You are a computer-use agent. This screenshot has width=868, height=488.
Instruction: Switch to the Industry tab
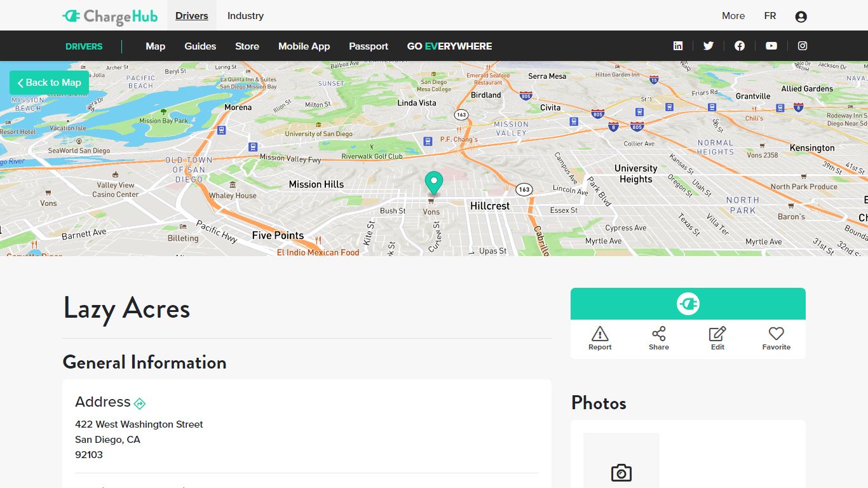pyautogui.click(x=245, y=16)
